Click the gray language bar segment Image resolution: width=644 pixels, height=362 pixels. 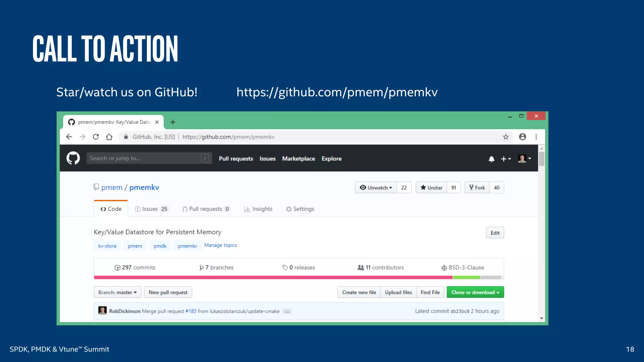[x=491, y=277]
